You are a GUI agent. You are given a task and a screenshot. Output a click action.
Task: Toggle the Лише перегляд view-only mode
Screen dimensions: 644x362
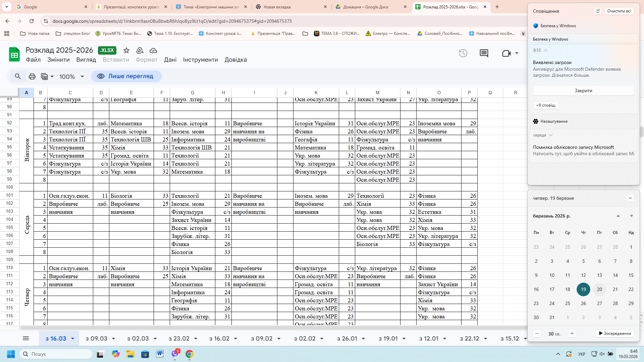[126, 76]
